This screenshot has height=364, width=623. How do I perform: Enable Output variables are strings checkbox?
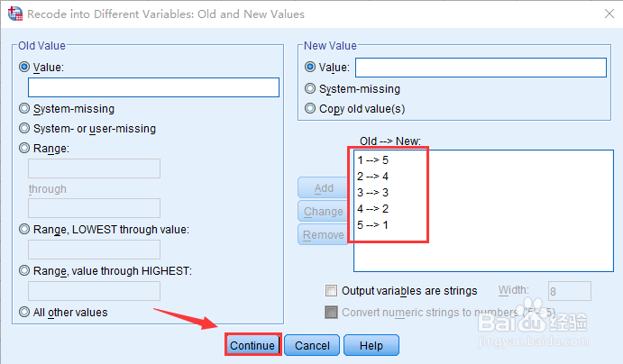331,291
